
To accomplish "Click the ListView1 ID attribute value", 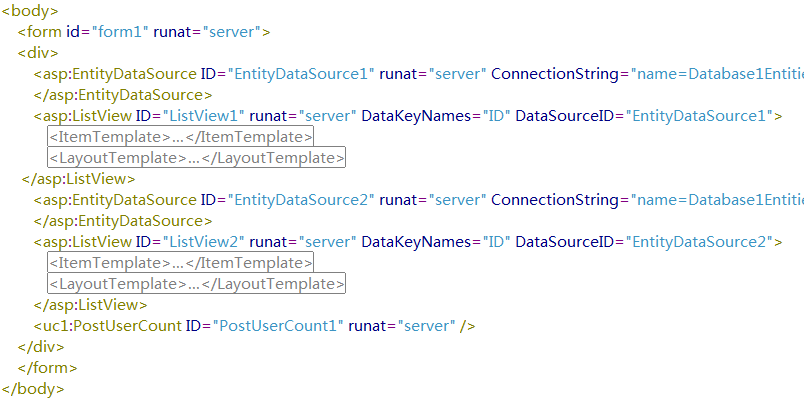I will coord(204,116).
